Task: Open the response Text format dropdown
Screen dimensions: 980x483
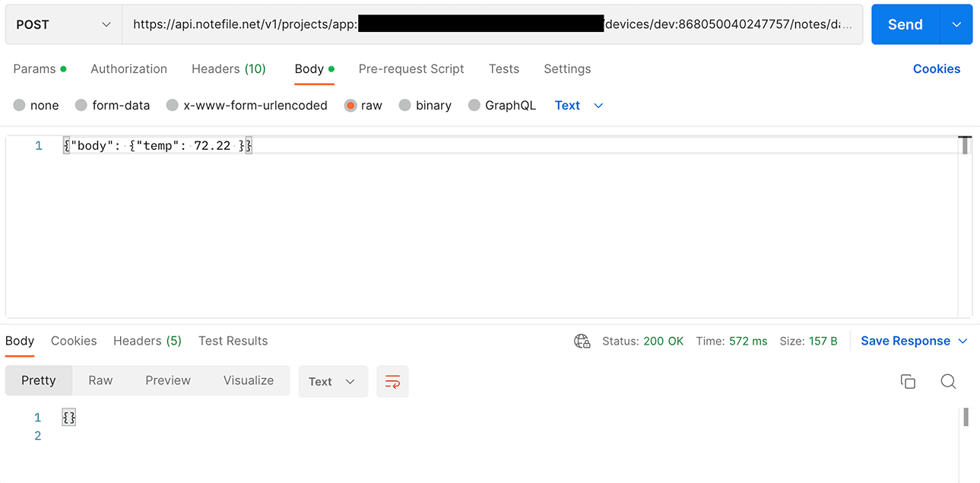Action: [x=333, y=381]
